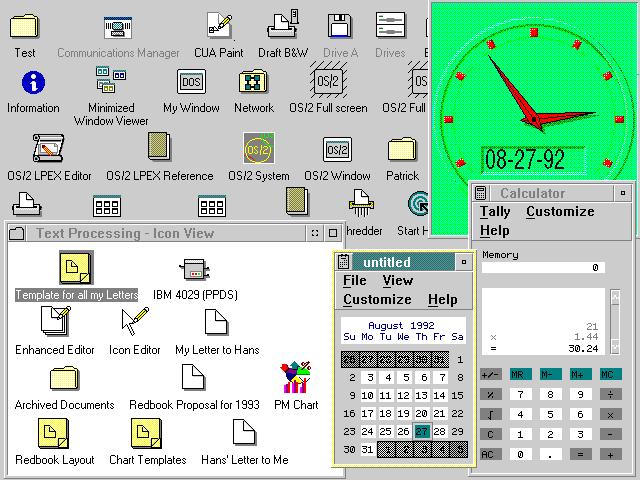Select August 31 in the calendar
The image size is (640, 480).
(367, 449)
